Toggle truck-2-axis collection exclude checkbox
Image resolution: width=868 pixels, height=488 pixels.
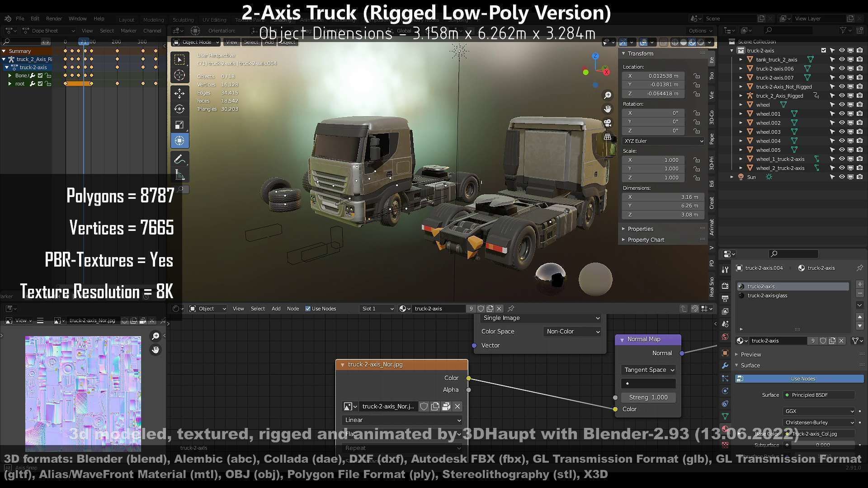(x=823, y=51)
